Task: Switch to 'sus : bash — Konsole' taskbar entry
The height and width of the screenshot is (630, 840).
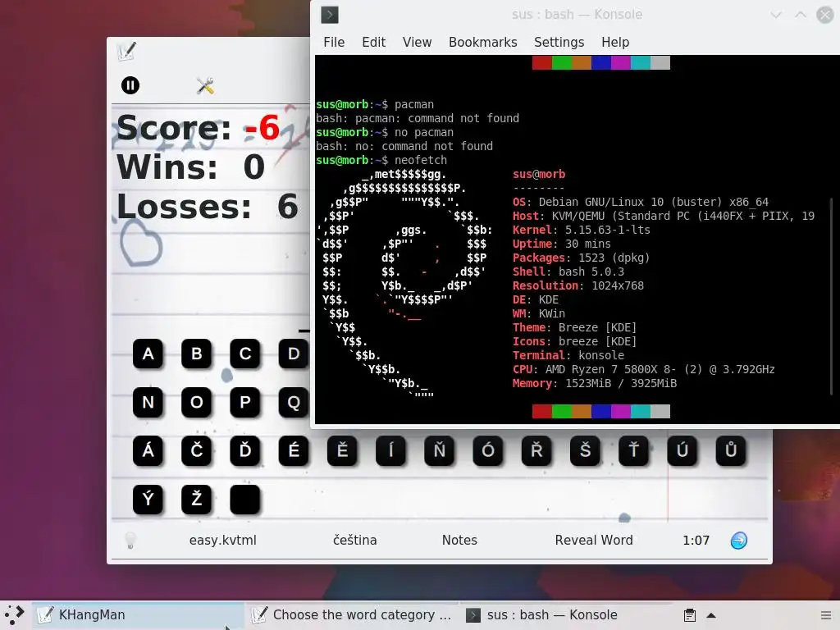Action: click(x=566, y=615)
